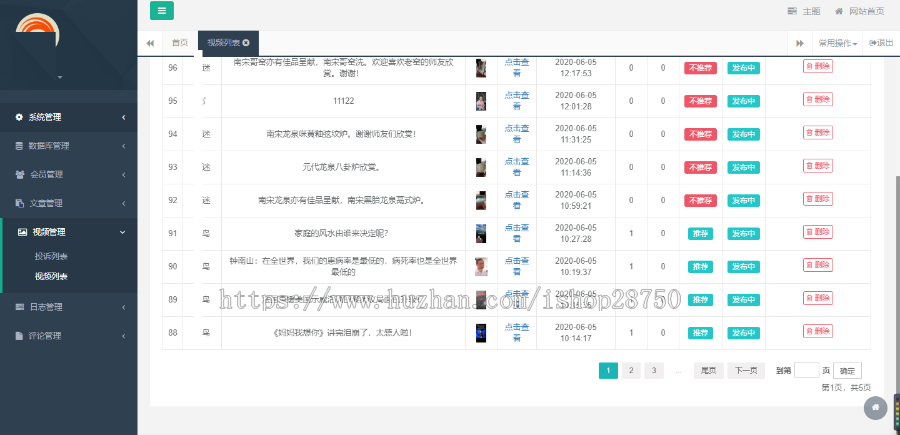Open video thumbnail in row 94
This screenshot has width=900, height=435.
pyautogui.click(x=481, y=134)
